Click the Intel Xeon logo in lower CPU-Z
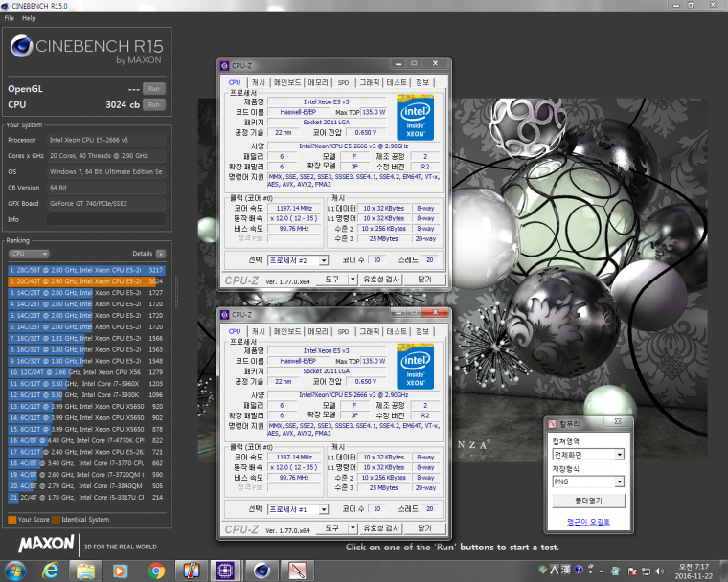The width and height of the screenshot is (728, 582). pos(415,367)
